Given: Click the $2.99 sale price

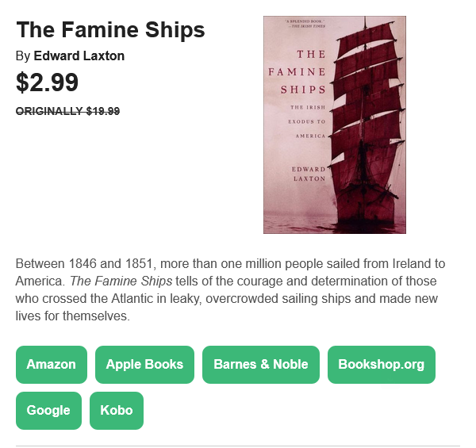Looking at the screenshot, I should click(47, 82).
